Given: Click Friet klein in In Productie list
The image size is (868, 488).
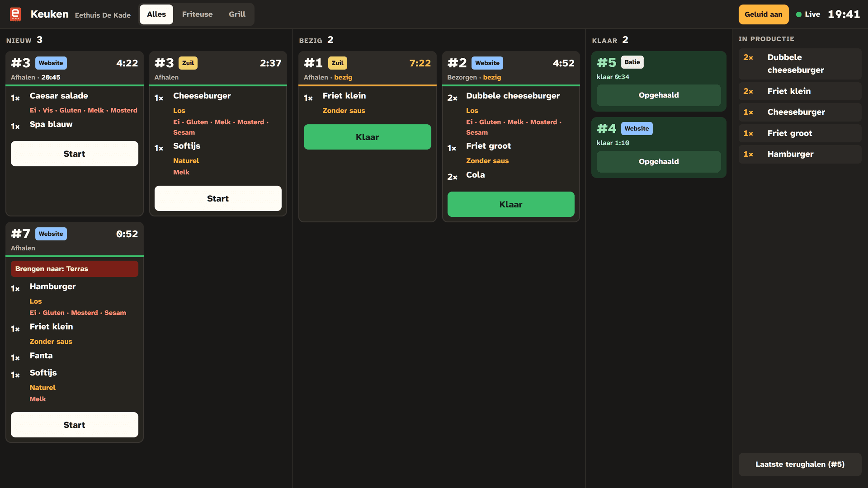Looking at the screenshot, I should tap(800, 91).
